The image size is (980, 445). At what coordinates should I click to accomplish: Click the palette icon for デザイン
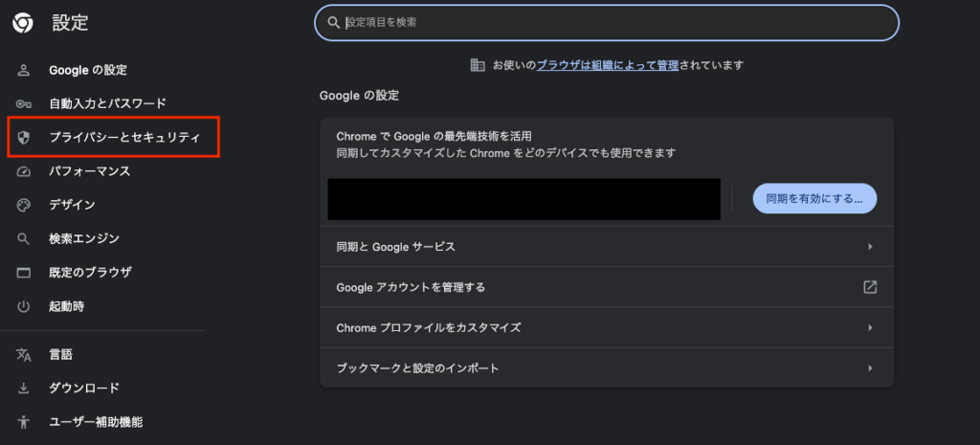(25, 205)
